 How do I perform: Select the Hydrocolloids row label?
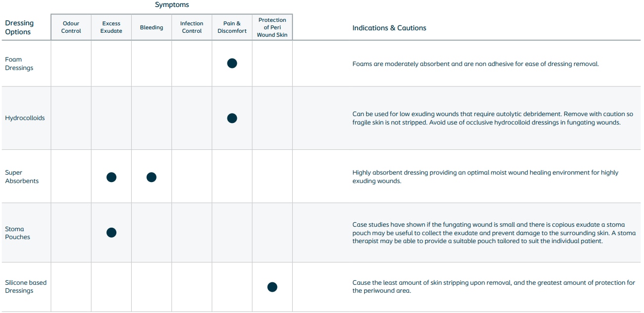[25, 118]
